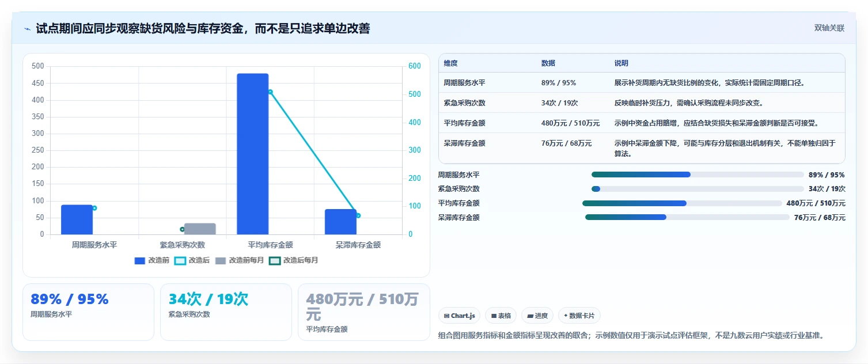Click the 平均库存金额 x-axis label
This screenshot has height=364, width=868.
270,245
